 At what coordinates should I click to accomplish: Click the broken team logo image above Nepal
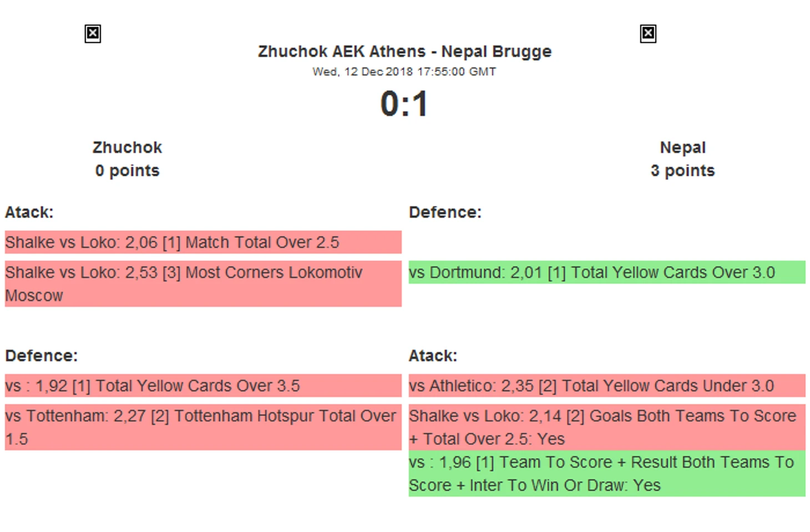(x=648, y=34)
